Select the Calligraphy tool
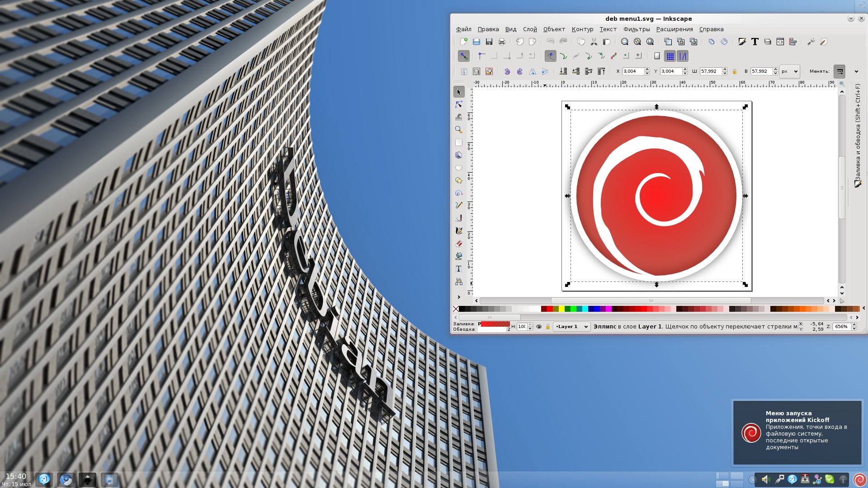The height and width of the screenshot is (488, 868). (x=458, y=231)
